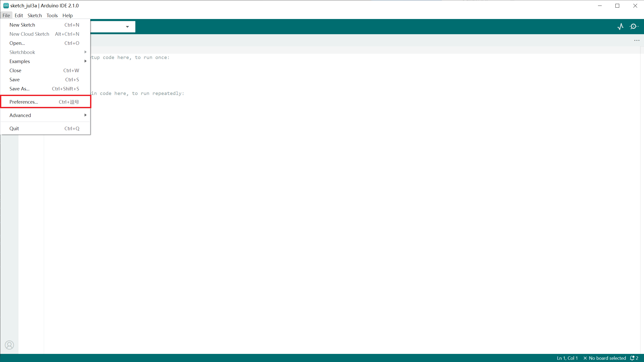Click the user account profile icon
The width and height of the screenshot is (644, 362).
[x=9, y=345]
